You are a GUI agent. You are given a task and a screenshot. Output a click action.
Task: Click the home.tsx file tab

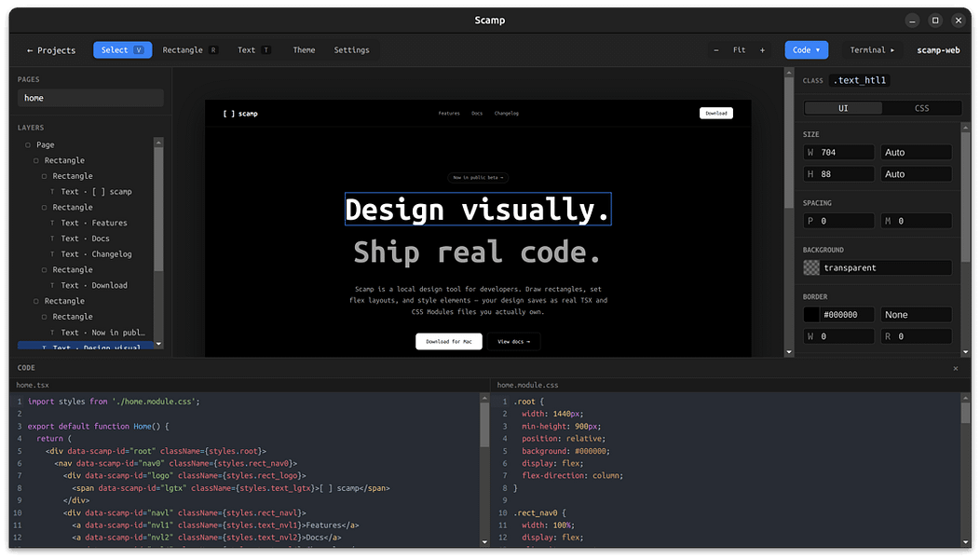(x=33, y=385)
